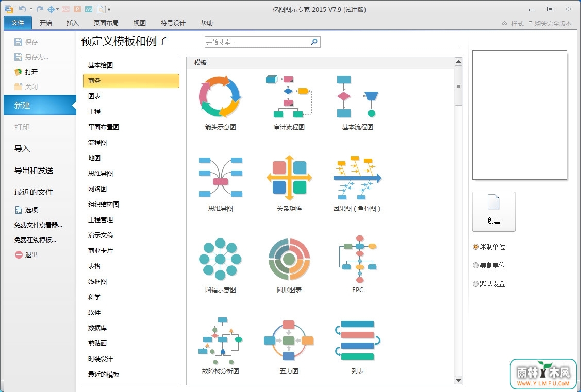Click 打开 open file entry

coord(26,72)
